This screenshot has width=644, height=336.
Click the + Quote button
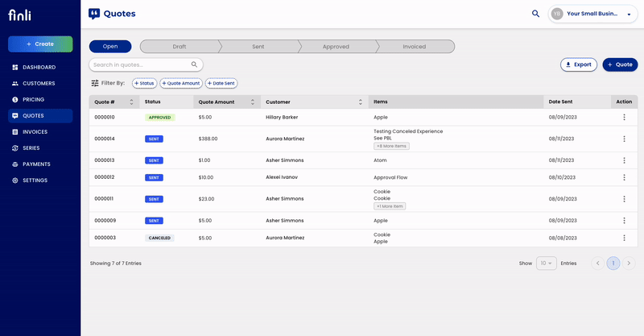pyautogui.click(x=620, y=64)
